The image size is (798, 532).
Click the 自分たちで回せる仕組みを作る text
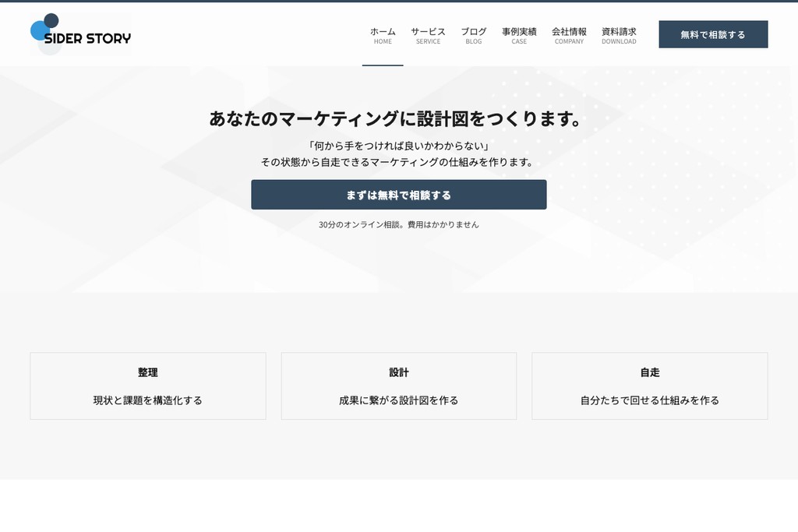[649, 399]
